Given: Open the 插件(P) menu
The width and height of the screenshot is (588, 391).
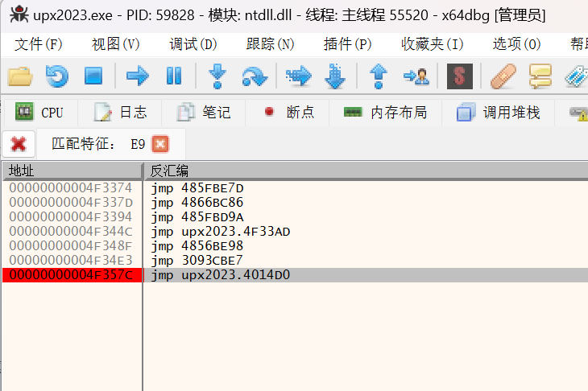Looking at the screenshot, I should point(348,44).
